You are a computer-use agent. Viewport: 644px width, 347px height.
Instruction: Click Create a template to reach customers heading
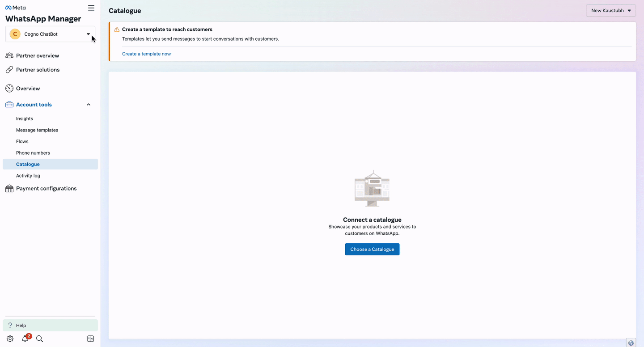click(x=167, y=30)
